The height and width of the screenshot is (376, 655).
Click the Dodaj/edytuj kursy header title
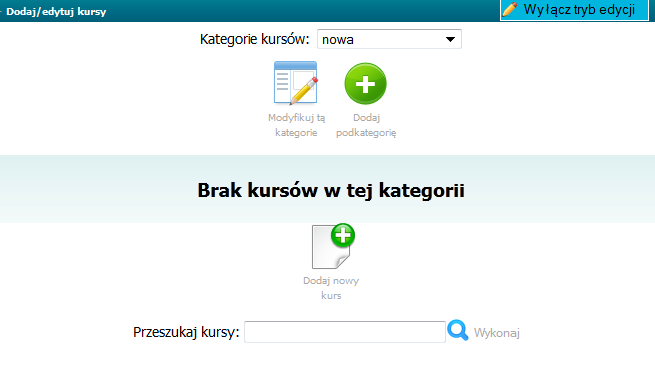click(x=56, y=11)
